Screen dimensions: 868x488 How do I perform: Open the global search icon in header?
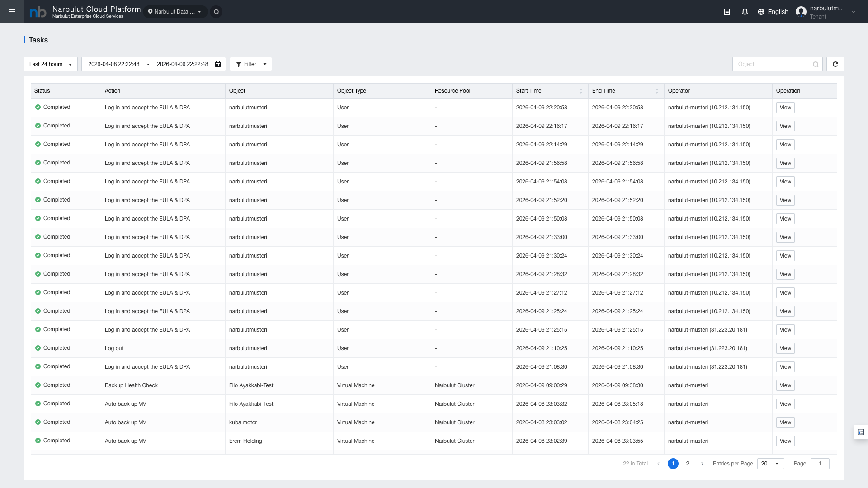tap(217, 12)
